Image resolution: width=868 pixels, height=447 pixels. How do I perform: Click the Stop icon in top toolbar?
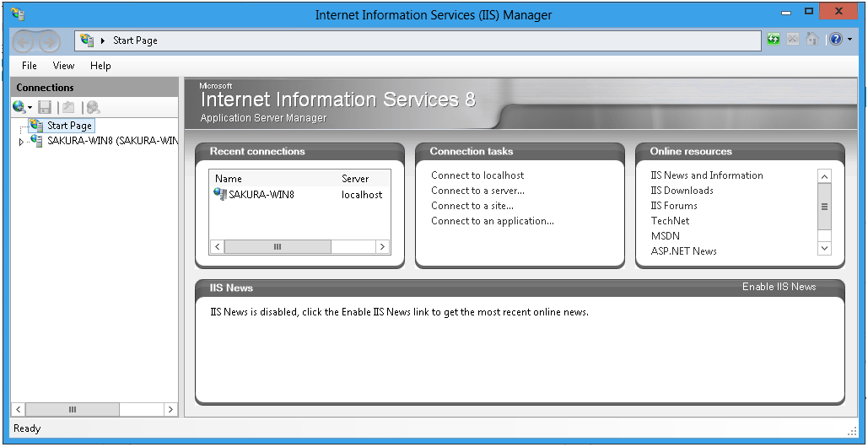tap(793, 40)
